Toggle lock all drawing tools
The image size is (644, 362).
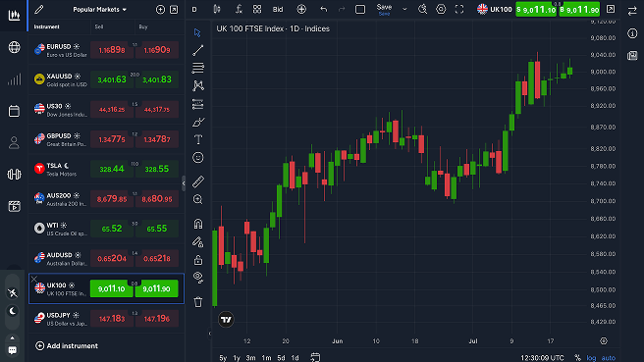pos(198,260)
